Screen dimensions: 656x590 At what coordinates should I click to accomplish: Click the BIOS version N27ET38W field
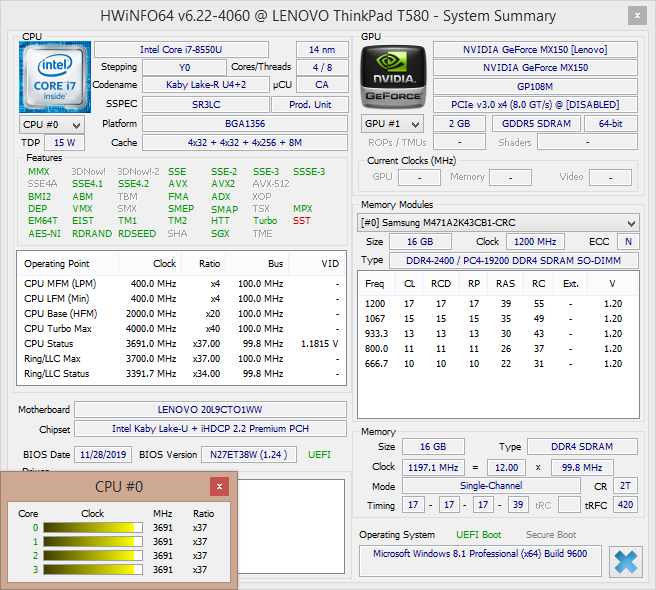tap(249, 455)
